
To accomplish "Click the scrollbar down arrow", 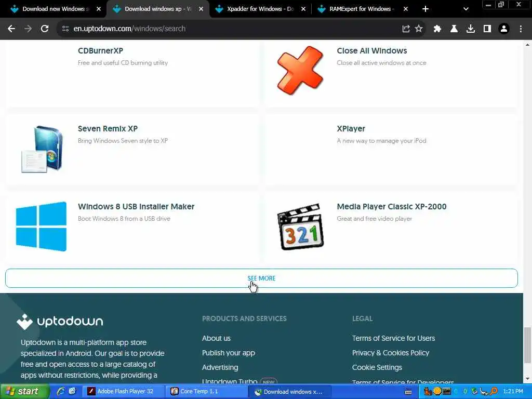I will 528,379.
